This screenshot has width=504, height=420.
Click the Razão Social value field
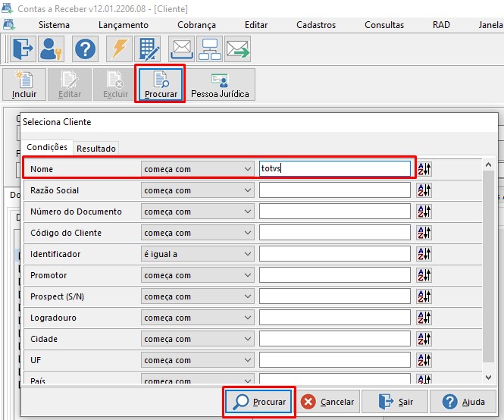pos(334,190)
